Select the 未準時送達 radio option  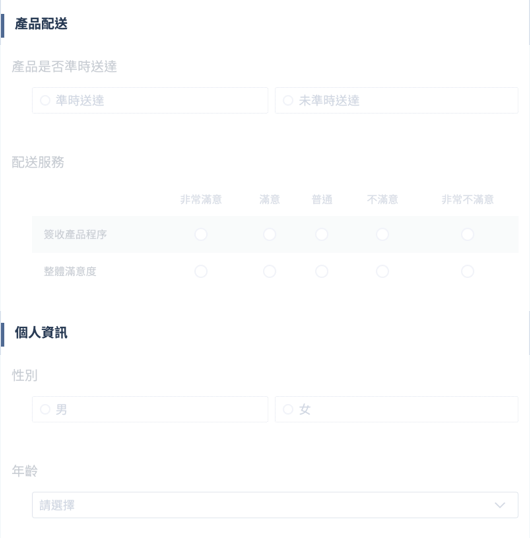pyautogui.click(x=397, y=101)
